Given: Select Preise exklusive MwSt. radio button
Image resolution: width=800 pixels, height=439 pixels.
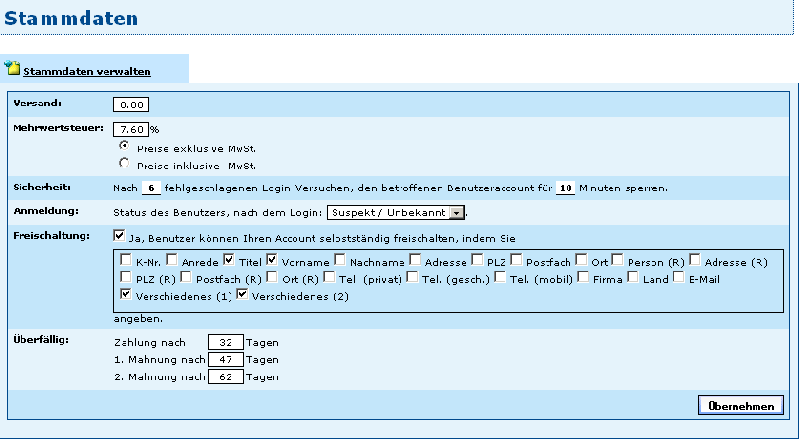Looking at the screenshot, I should pyautogui.click(x=124, y=145).
